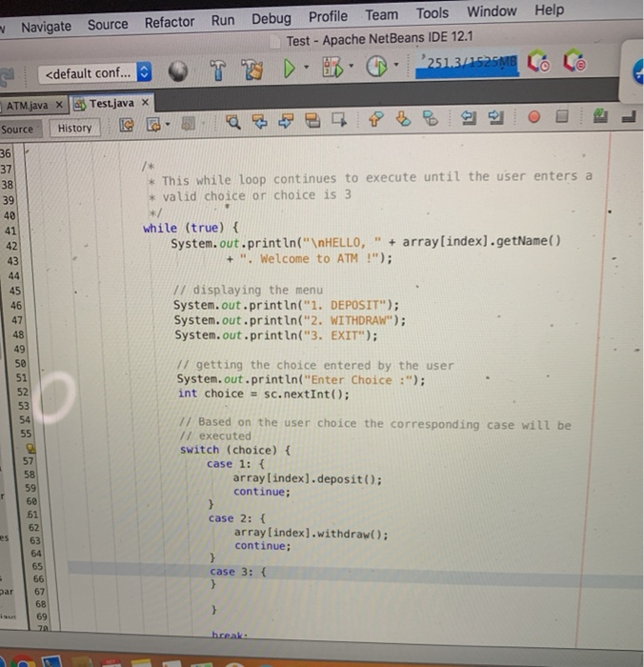Find previous occurrence arrow icon
This screenshot has width=644, height=667.
259,122
